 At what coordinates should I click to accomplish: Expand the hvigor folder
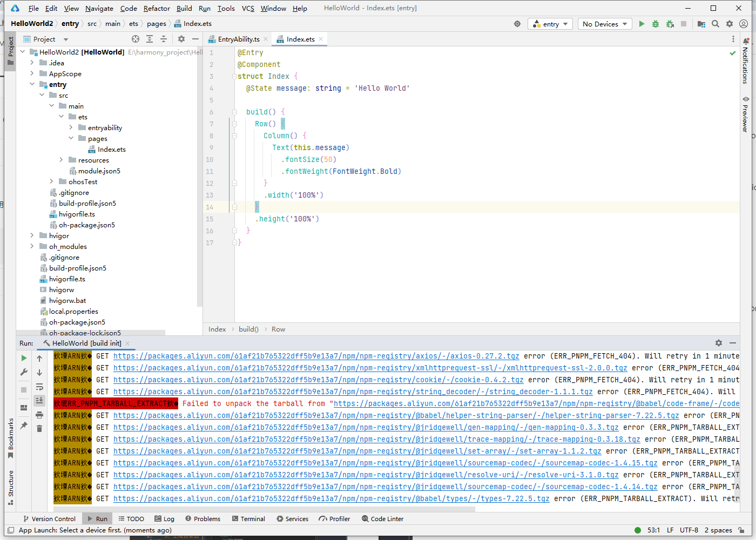[x=32, y=235]
